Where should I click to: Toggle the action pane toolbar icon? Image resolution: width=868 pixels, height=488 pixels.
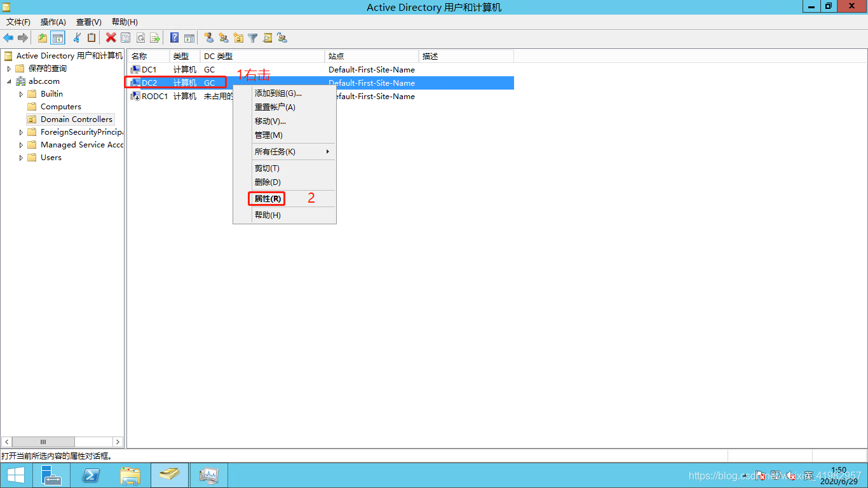pyautogui.click(x=189, y=38)
